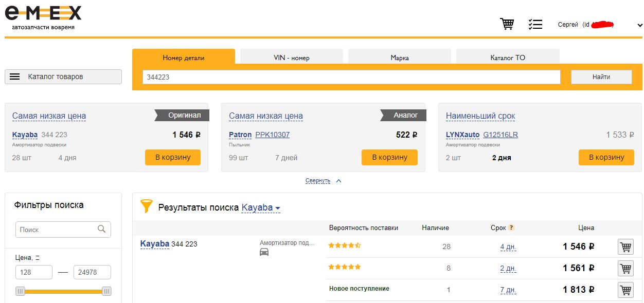Add the 1 546 ₽ row to cart
The height and width of the screenshot is (303, 644).
[625, 247]
